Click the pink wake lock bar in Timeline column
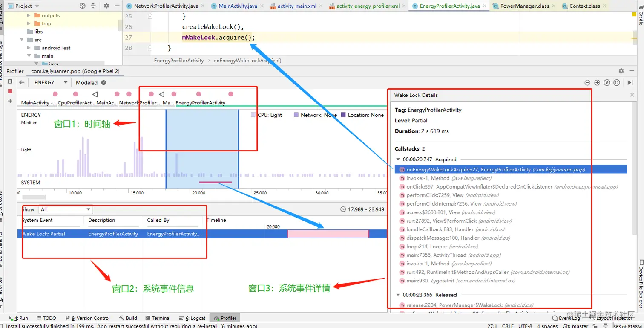The height and width of the screenshot is (328, 644). click(x=328, y=234)
